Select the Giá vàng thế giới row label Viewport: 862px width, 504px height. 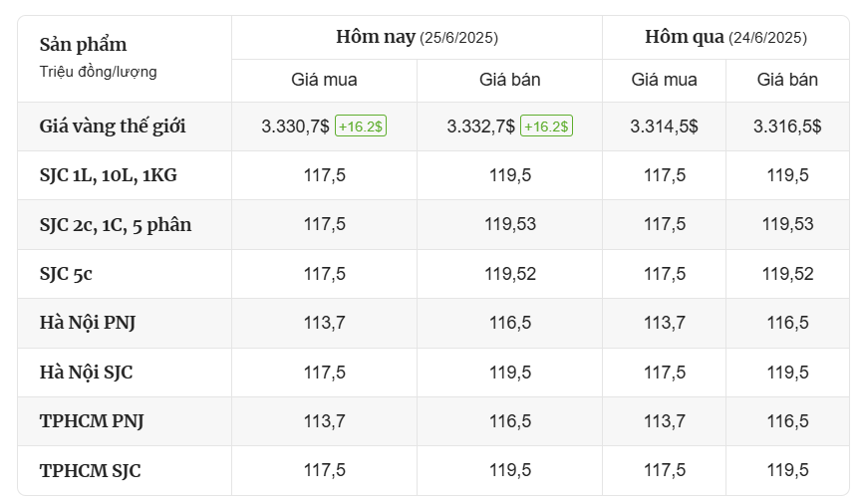(x=113, y=126)
